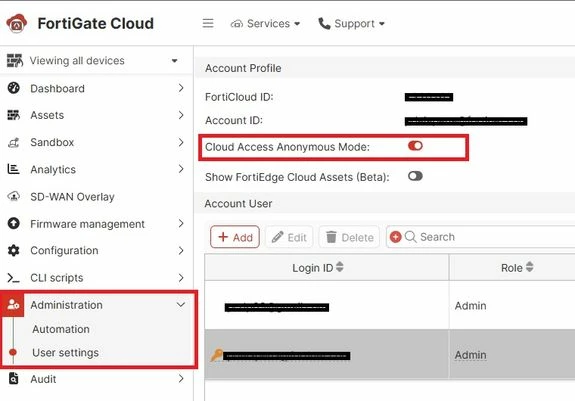Open the Services dropdown menu
This screenshot has width=575, height=401.
coord(265,24)
